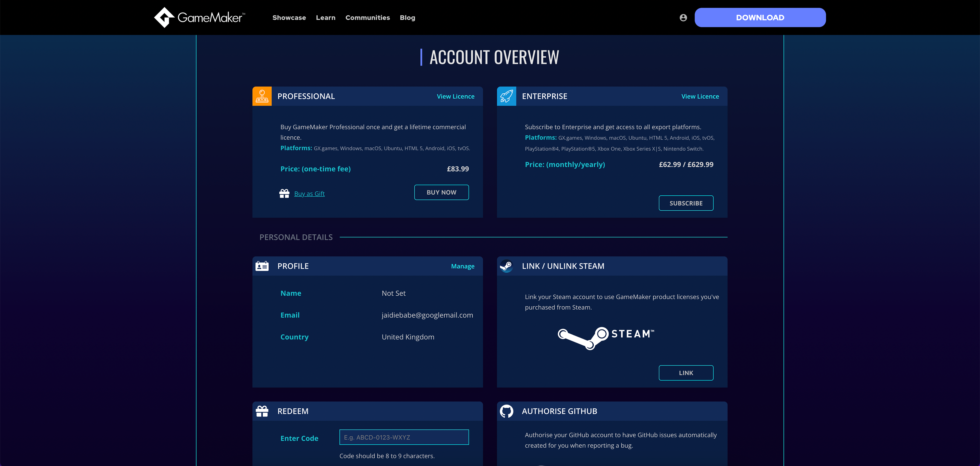
Task: Click the Enter Code label
Action: click(299, 438)
